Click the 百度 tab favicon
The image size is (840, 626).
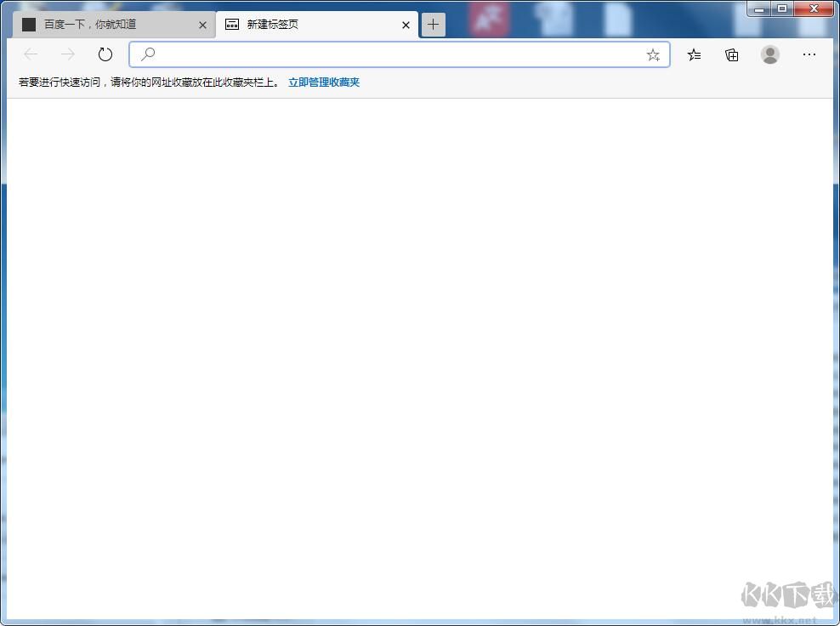pos(29,24)
